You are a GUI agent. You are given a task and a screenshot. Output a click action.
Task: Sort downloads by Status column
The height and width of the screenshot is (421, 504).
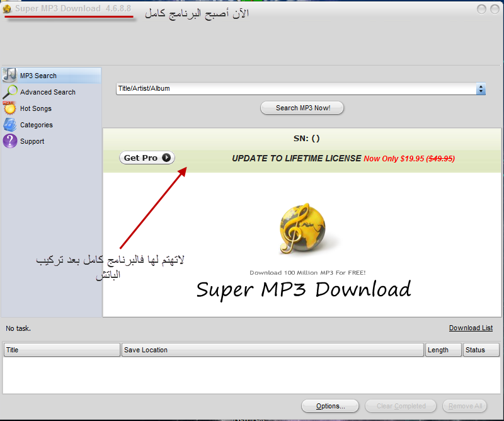481,350
